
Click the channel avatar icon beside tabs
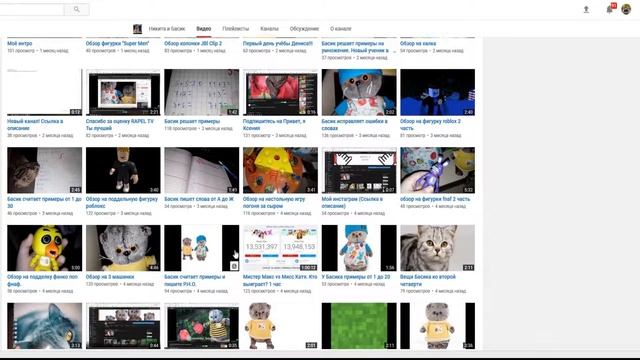pos(138,29)
